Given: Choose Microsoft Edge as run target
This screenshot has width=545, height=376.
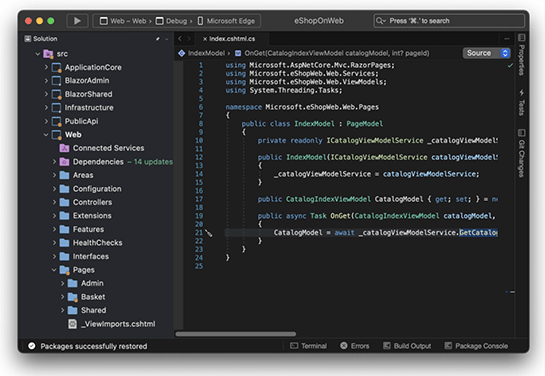Looking at the screenshot, I should tap(226, 21).
